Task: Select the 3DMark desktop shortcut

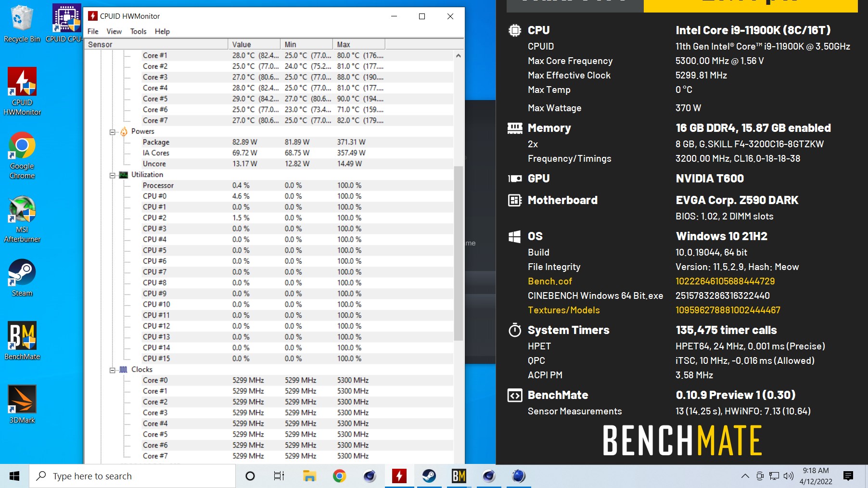Action: [22, 405]
